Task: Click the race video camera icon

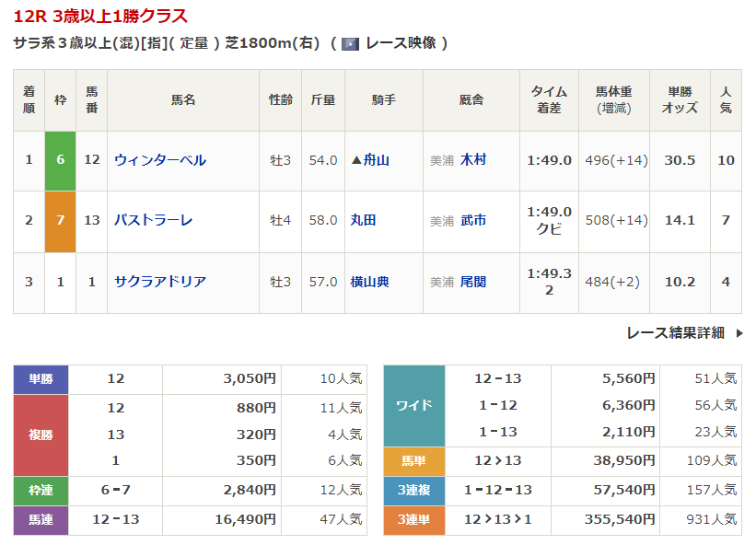Action: click(350, 43)
